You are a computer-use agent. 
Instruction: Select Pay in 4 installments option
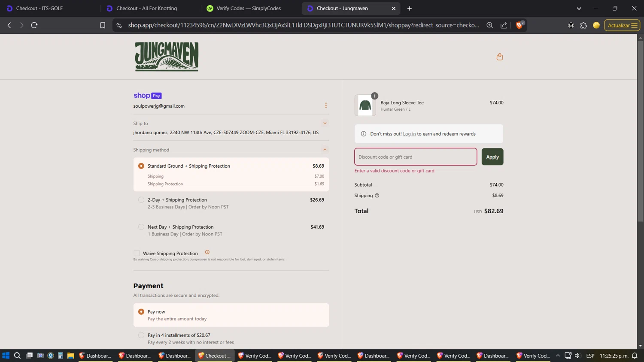pyautogui.click(x=141, y=335)
